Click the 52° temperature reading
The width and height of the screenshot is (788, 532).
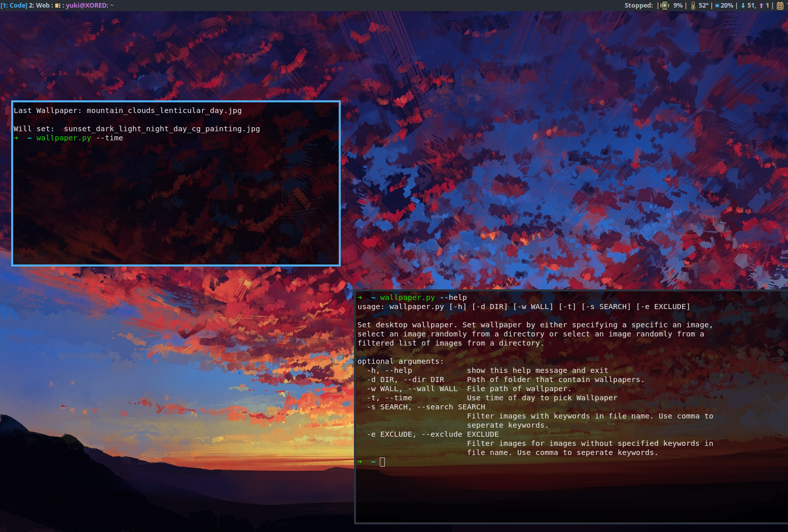click(703, 6)
